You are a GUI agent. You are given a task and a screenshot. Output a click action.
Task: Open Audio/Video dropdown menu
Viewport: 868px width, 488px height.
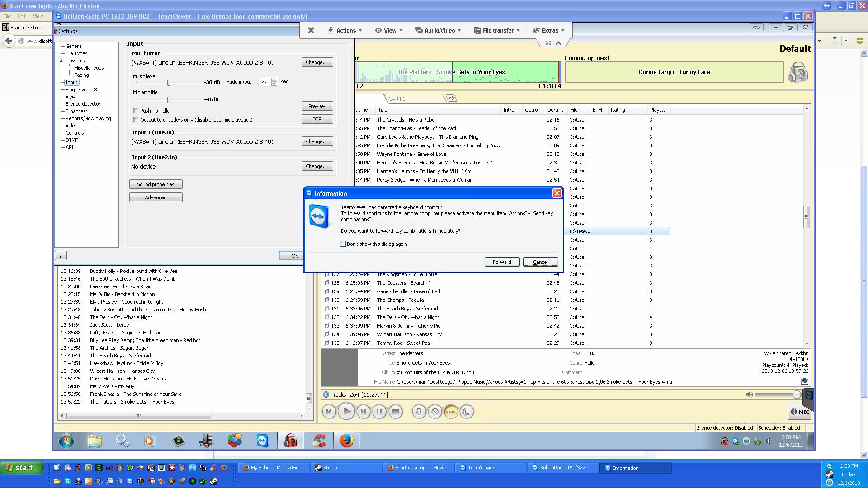pyautogui.click(x=438, y=30)
